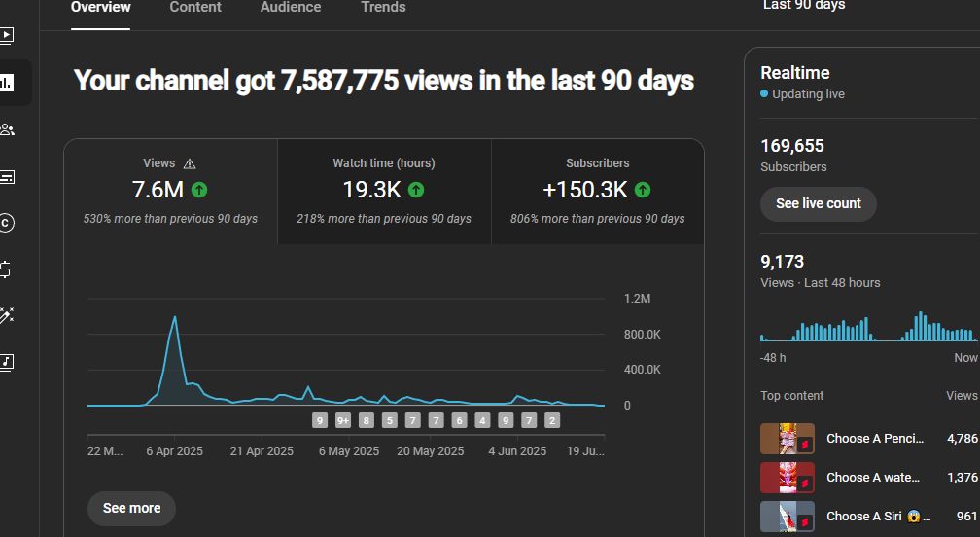
Task: Open the Audio library icon
Action: (7, 363)
